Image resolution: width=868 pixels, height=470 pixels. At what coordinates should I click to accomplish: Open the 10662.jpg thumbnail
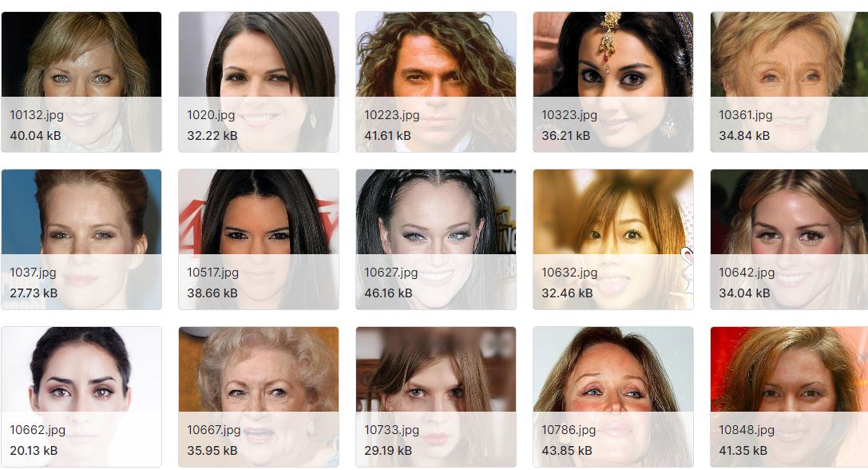pyautogui.click(x=81, y=396)
